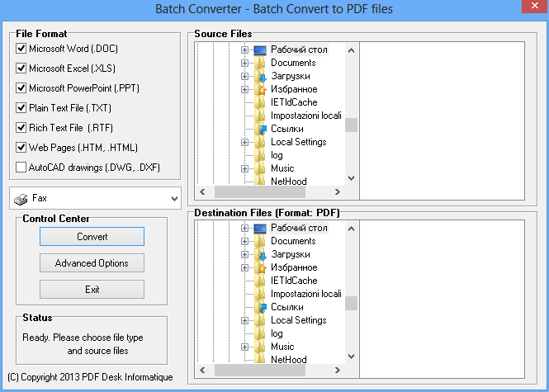The width and height of the screenshot is (549, 392).
Task: Select IETldCache in Source Files tree
Action: click(293, 102)
